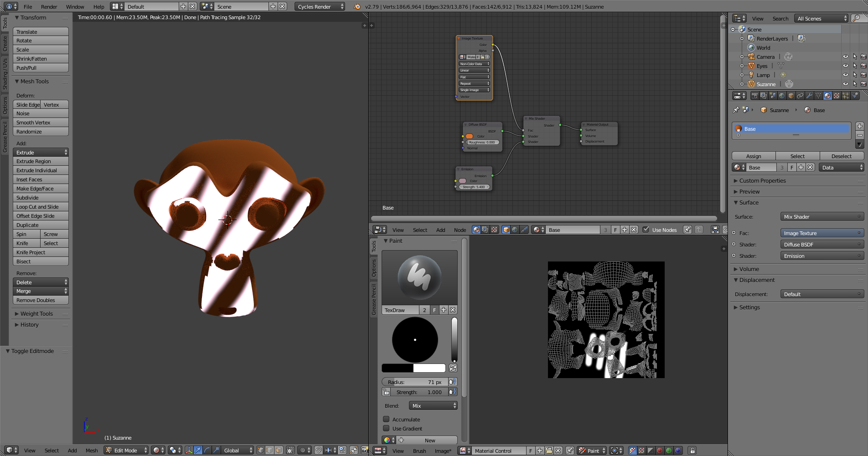Screen dimensions: 868x456
Task: Open the top-bar Render menu
Action: [x=49, y=6]
